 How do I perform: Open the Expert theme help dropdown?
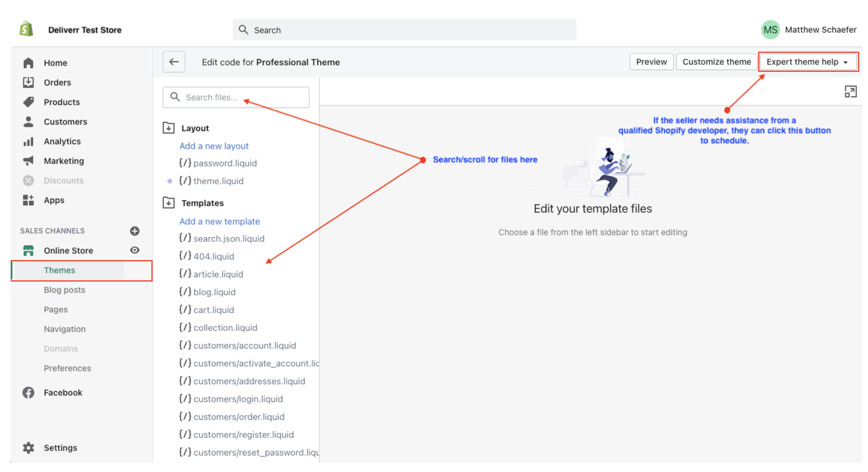(808, 62)
